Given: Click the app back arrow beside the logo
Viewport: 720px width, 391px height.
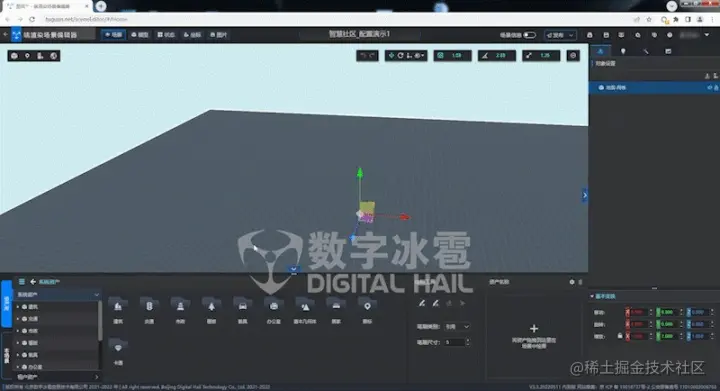Looking at the screenshot, I should (5, 34).
